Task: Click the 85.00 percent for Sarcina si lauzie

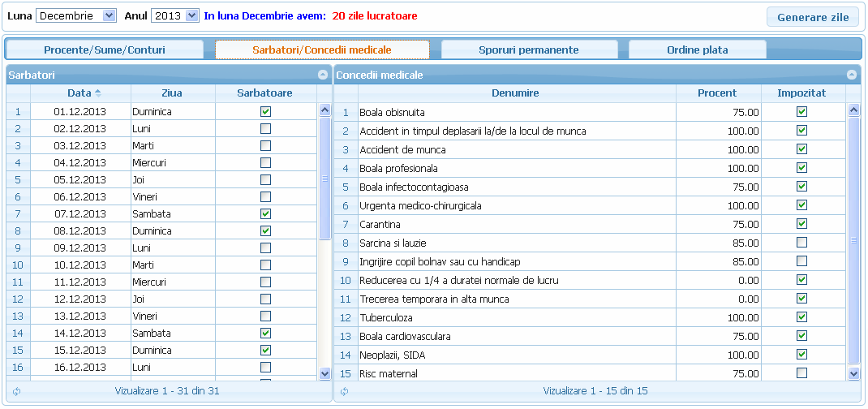Action: click(x=719, y=243)
